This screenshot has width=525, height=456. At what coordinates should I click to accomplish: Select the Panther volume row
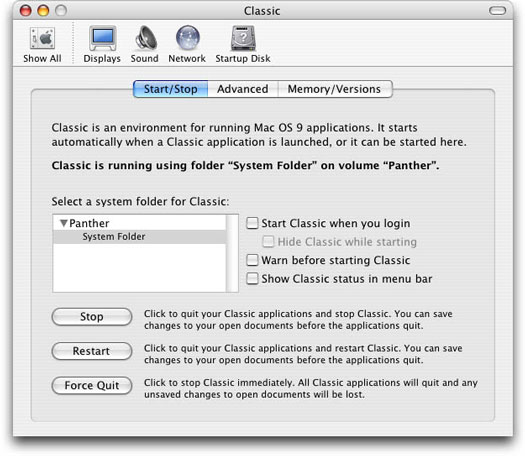pos(140,223)
